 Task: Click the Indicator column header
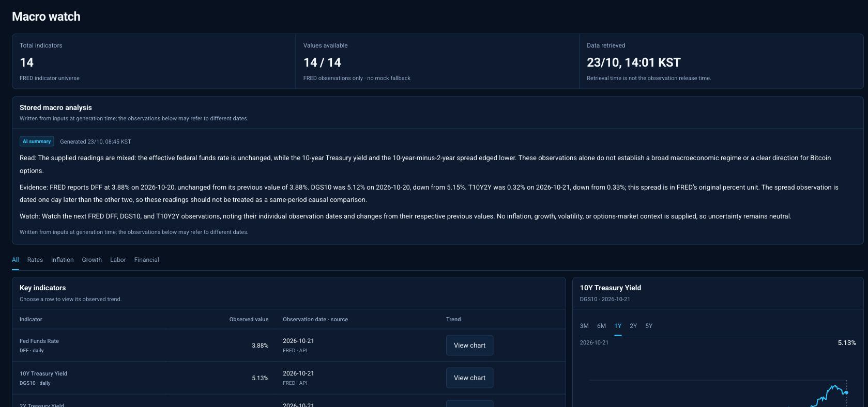click(x=31, y=319)
